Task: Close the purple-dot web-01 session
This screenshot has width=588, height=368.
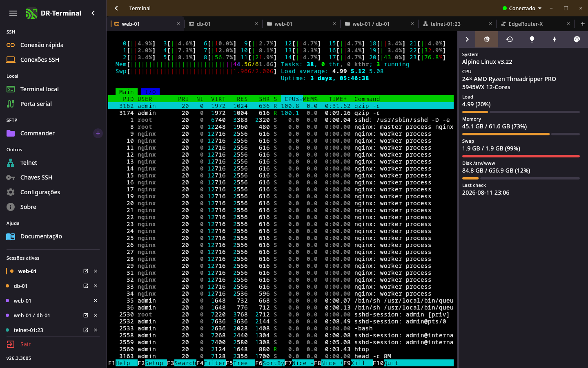Action: pos(96,301)
